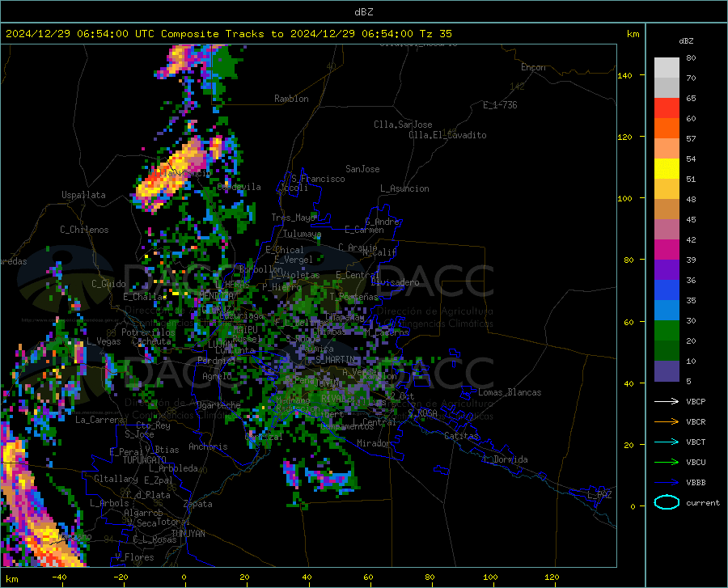Click the L_Dormida map label
The width and height of the screenshot is (728, 588).
click(x=505, y=459)
